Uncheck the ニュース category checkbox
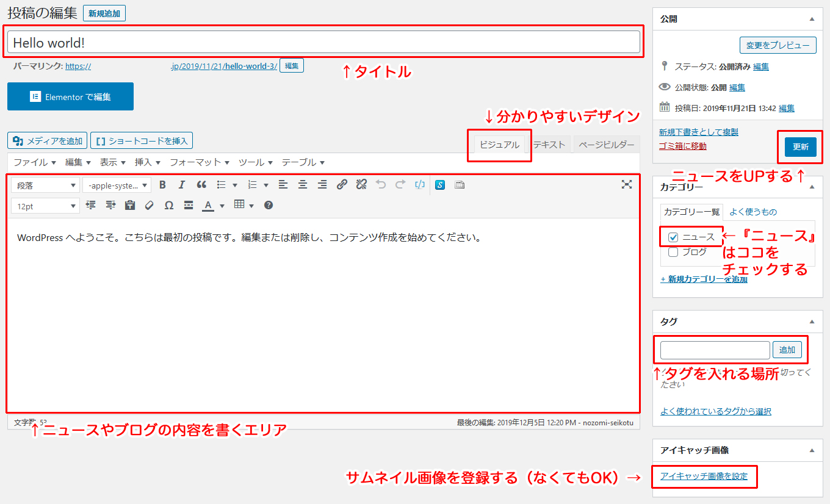Image resolution: width=830 pixels, height=504 pixels. (673, 237)
